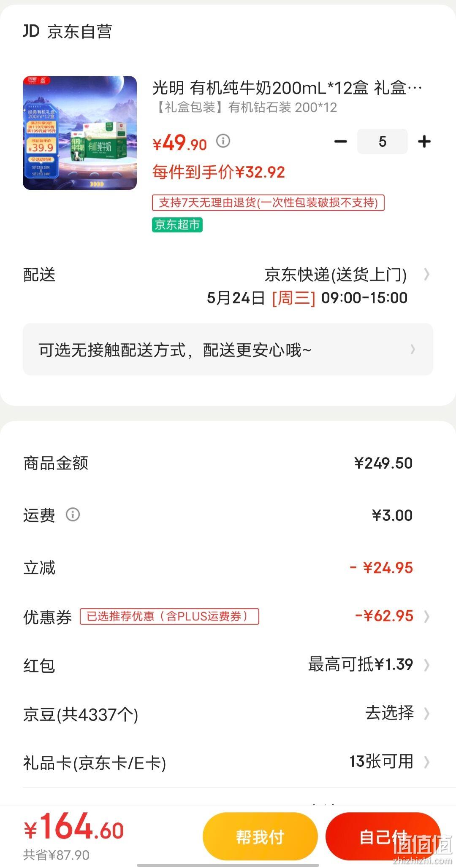Image resolution: width=456 pixels, height=868 pixels.
Task: Tap 去选择 for 京豆 points
Action: pos(389,713)
